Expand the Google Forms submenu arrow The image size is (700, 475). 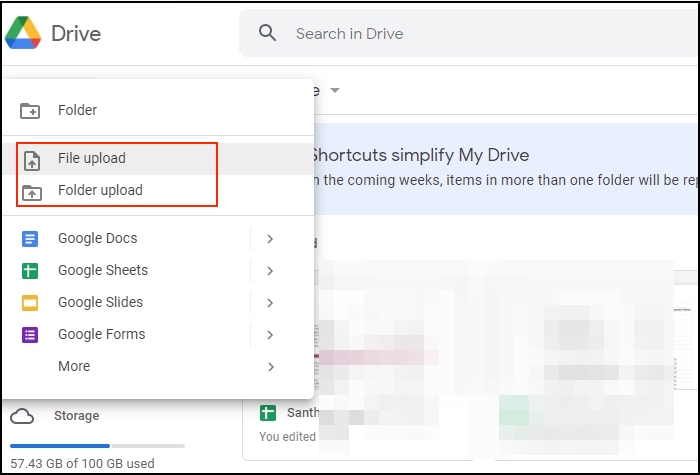[270, 335]
